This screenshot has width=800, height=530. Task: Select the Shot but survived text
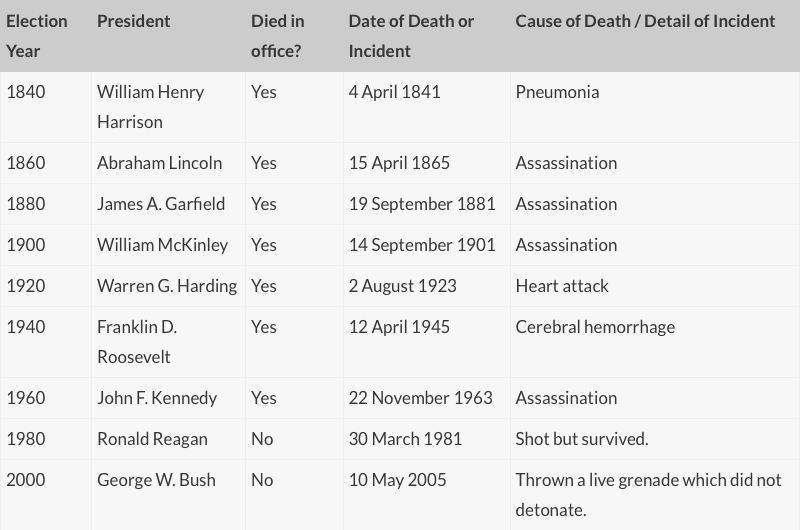[582, 439]
